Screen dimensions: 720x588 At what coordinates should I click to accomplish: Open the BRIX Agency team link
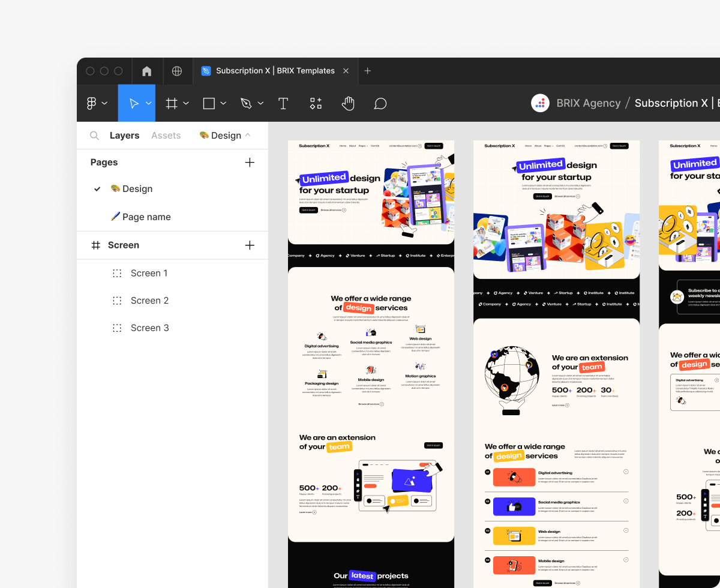point(588,103)
